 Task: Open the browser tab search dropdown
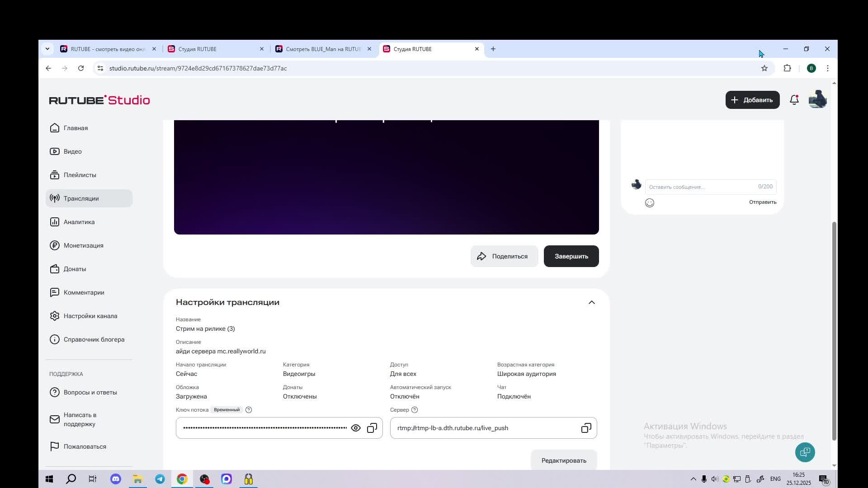click(x=47, y=49)
